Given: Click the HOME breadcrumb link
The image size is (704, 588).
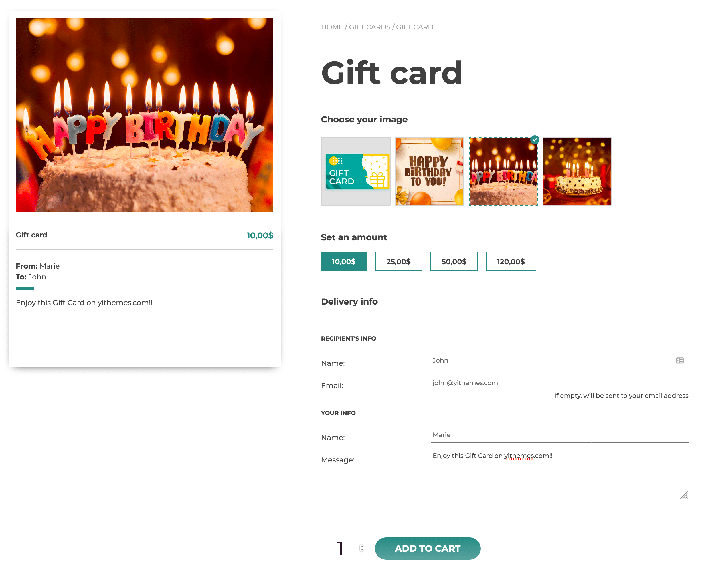Looking at the screenshot, I should [331, 27].
